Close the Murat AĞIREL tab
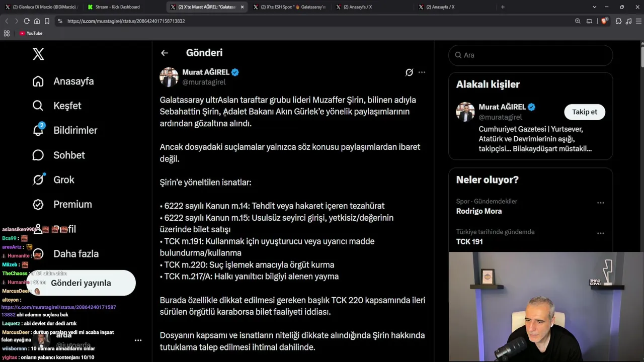Viewport: 644px width, 362px height. tap(242, 7)
